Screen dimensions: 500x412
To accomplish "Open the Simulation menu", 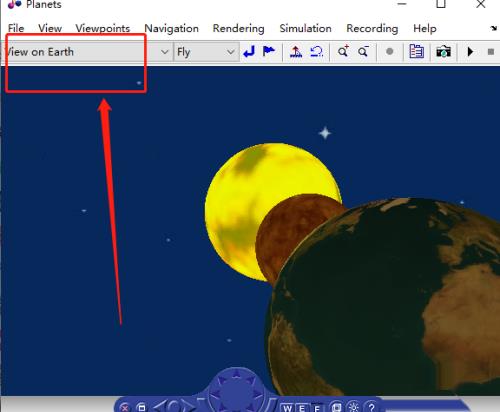I will (x=305, y=28).
